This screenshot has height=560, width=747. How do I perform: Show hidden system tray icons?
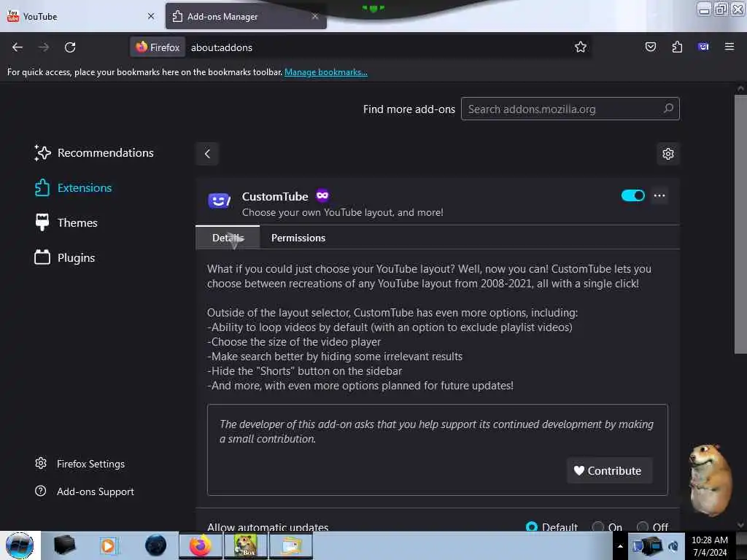(620, 546)
